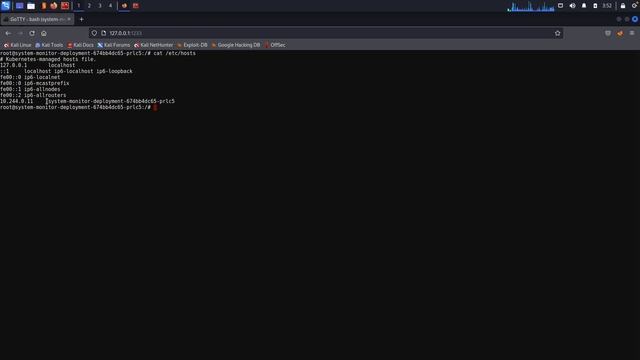Bookmark this page with the star
640x360 pixels.
[558, 33]
